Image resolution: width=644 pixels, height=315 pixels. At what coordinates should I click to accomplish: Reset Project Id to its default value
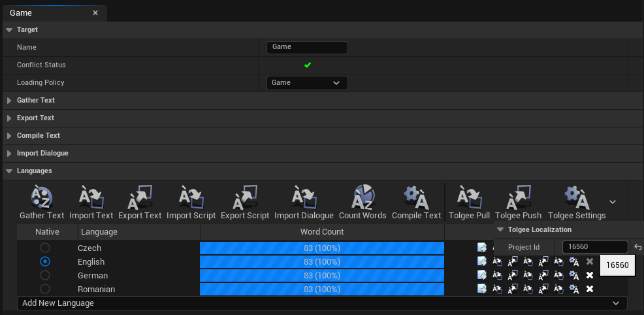tap(637, 247)
